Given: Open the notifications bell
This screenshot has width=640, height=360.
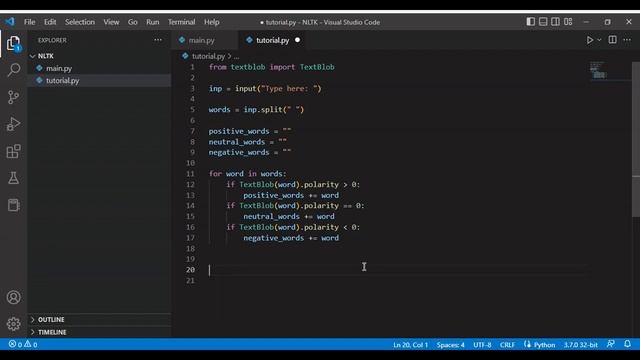Looking at the screenshot, I should 627,344.
